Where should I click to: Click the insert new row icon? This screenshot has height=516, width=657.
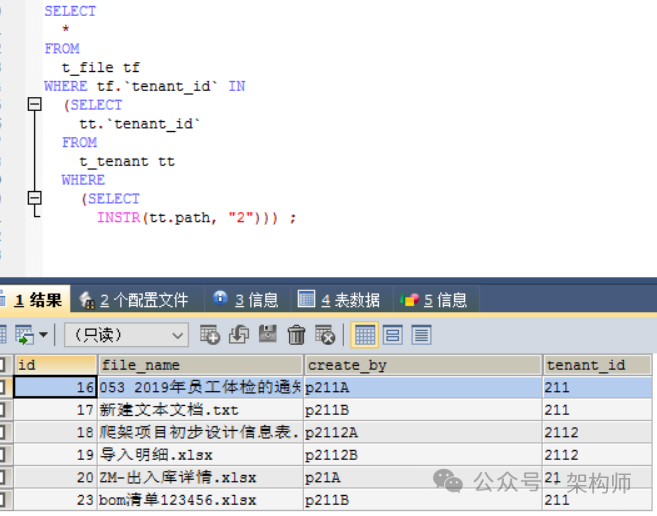tap(210, 334)
